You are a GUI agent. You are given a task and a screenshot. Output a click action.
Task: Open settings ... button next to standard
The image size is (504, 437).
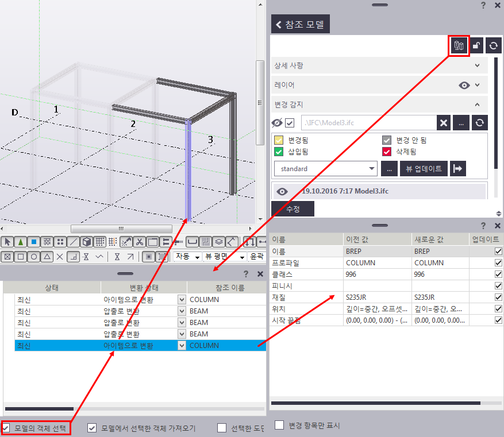pos(389,169)
